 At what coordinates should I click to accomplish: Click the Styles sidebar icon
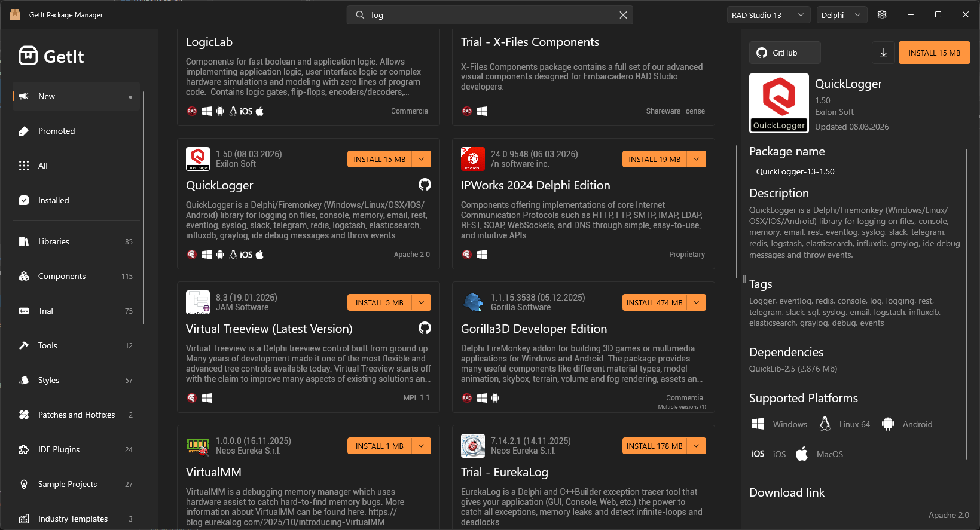point(24,380)
